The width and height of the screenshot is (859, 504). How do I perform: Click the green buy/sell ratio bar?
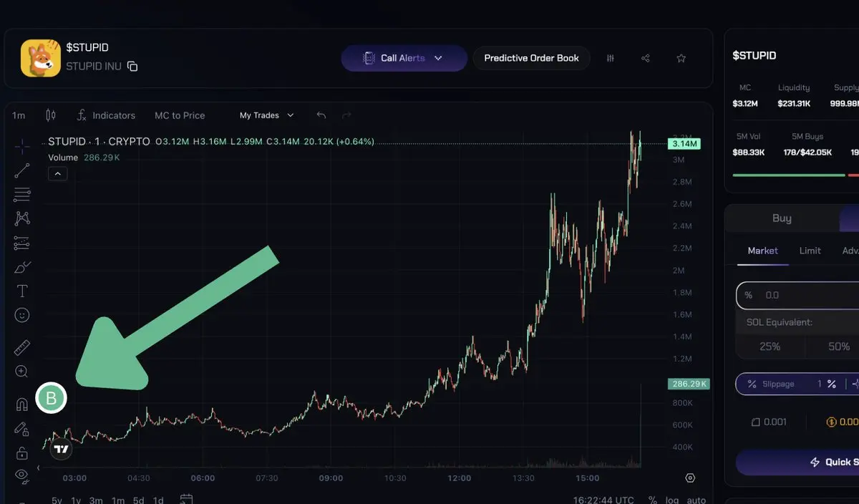click(x=789, y=175)
